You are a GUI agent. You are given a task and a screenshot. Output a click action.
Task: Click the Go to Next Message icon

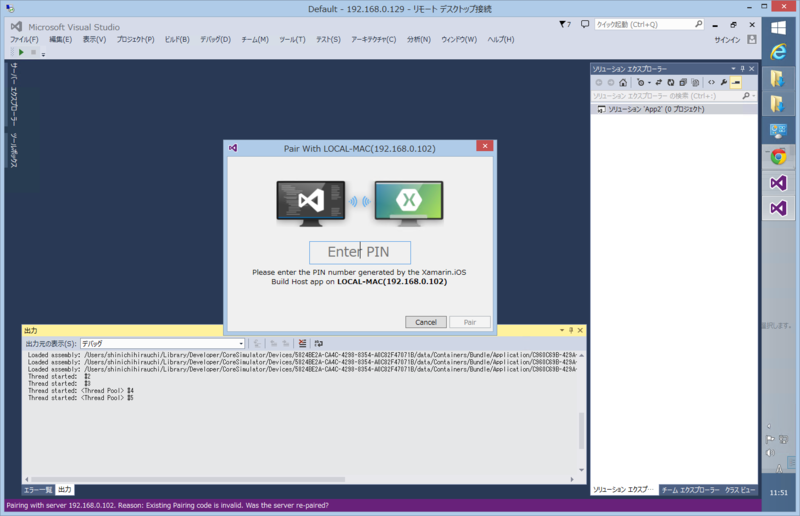[286, 343]
